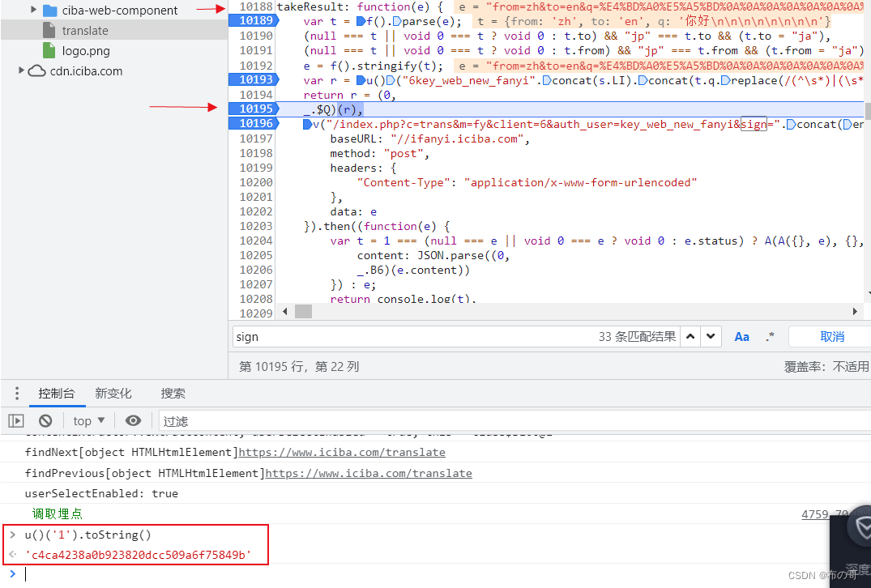Open logo.png in the file tree
This screenshot has width=871, height=588.
[86, 51]
